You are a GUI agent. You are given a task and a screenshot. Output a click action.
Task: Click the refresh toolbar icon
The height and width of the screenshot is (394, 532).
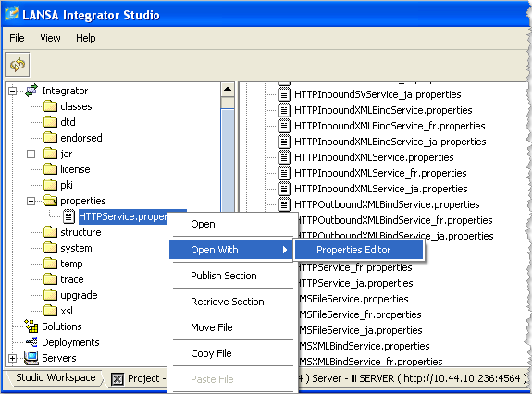tap(18, 65)
